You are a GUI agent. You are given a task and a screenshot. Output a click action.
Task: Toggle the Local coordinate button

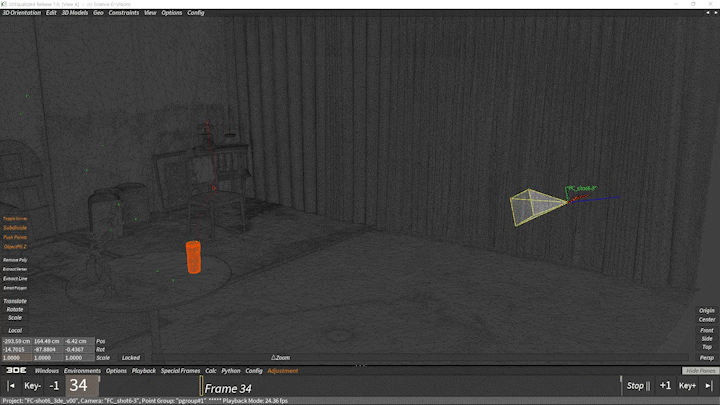[x=15, y=331]
